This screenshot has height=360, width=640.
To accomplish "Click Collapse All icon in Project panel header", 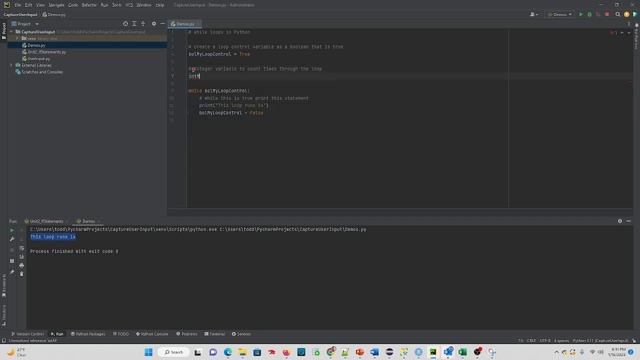I will 143,24.
